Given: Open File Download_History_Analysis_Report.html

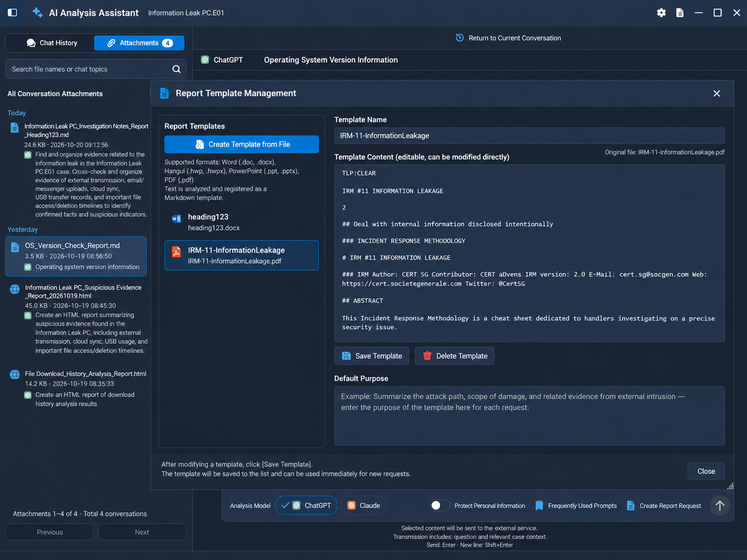Looking at the screenshot, I should tap(77, 388).
